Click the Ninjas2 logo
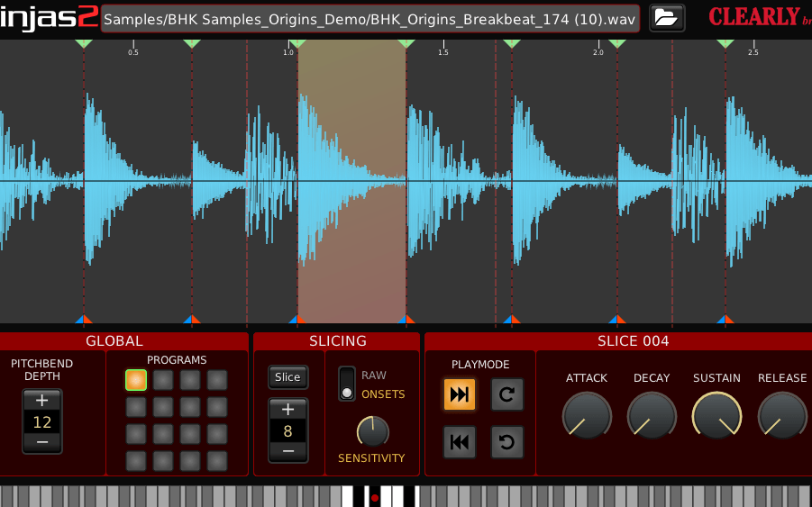812x507 pixels. coord(49,18)
